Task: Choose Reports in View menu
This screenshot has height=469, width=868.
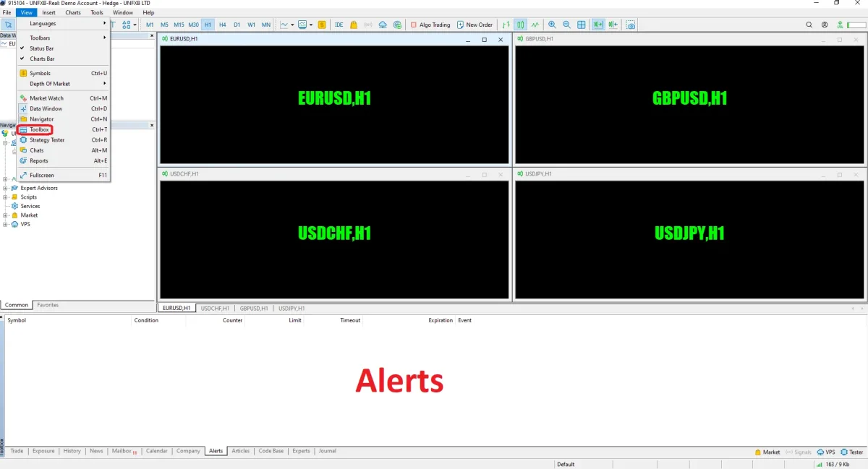Action: click(64, 161)
